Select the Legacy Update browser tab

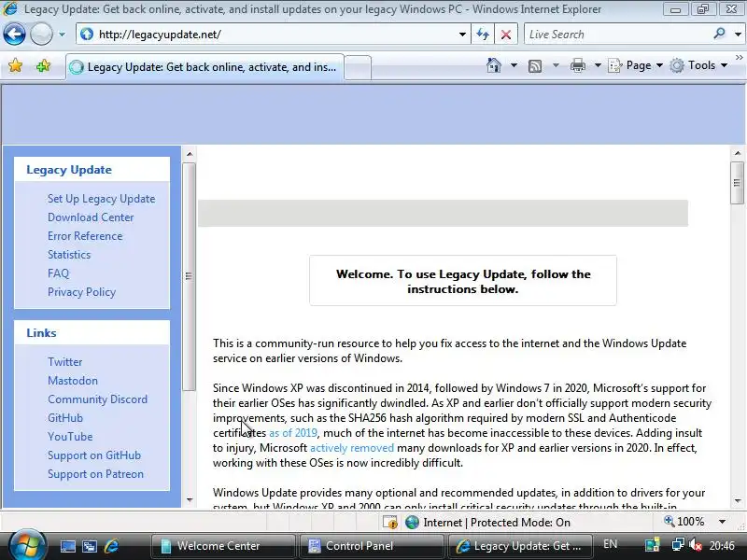pyautogui.click(x=204, y=67)
